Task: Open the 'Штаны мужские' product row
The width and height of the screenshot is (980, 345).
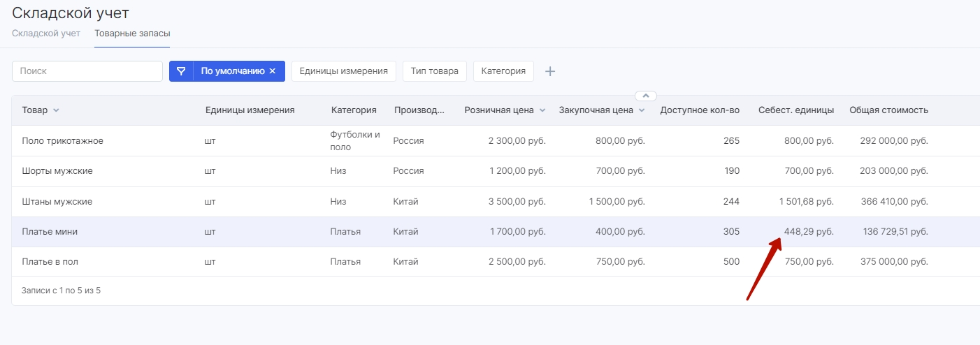Action: [496, 202]
